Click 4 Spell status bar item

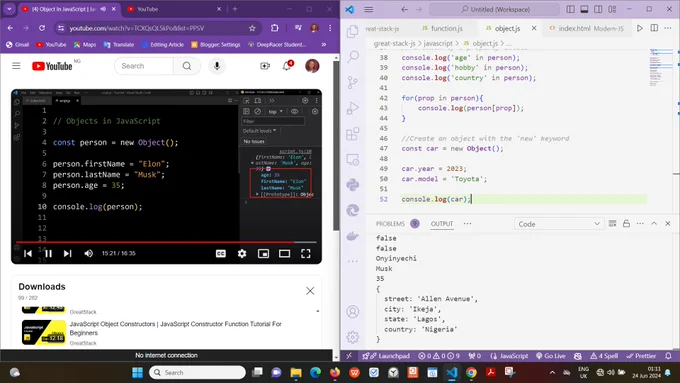coord(604,356)
